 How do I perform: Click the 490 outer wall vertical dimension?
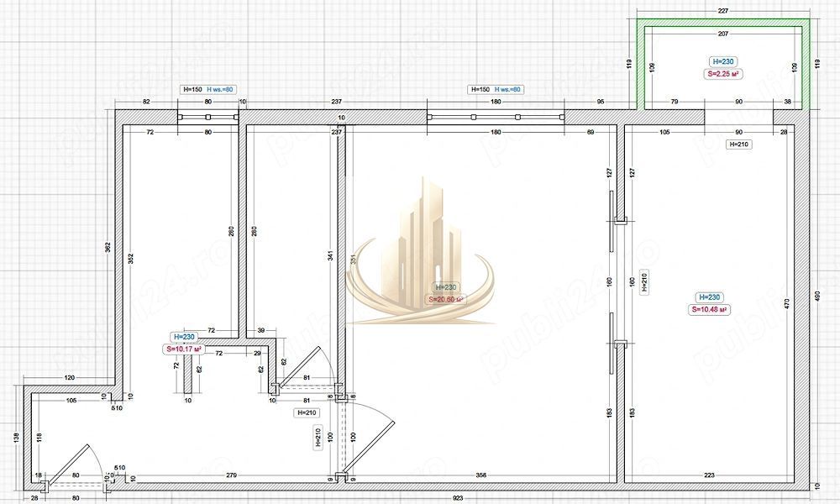[817, 297]
